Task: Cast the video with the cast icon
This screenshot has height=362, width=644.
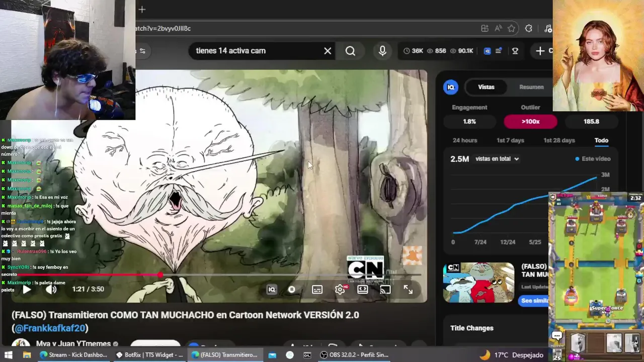Action: [x=385, y=290]
